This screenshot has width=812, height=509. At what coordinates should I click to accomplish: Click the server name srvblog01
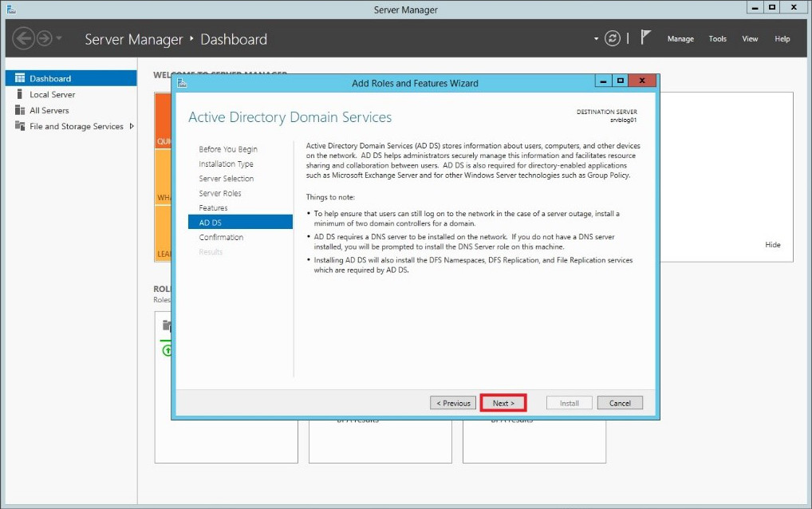click(x=623, y=120)
